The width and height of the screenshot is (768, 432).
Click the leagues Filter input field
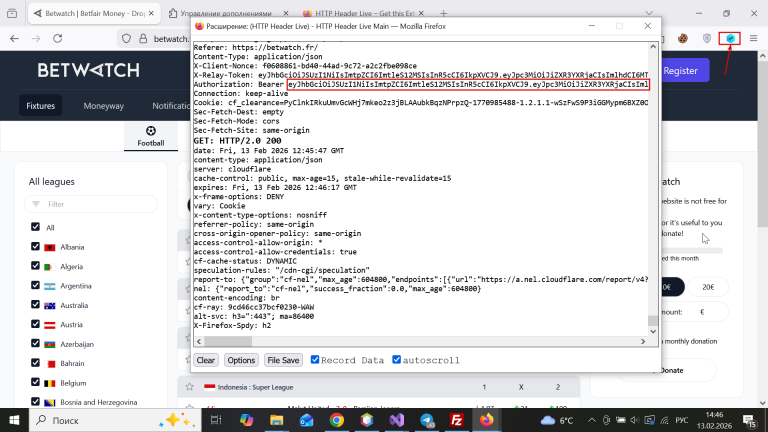91,204
